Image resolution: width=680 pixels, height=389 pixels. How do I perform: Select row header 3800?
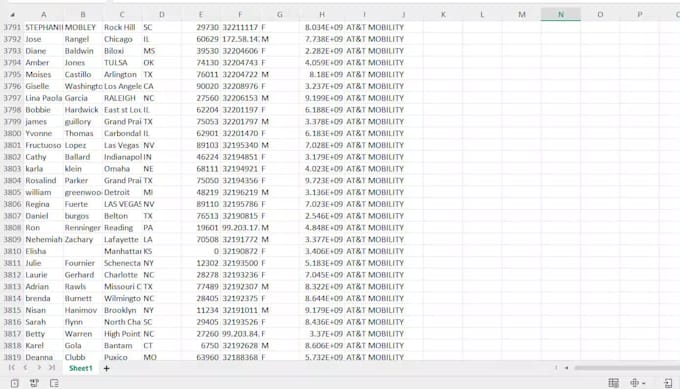click(x=12, y=133)
